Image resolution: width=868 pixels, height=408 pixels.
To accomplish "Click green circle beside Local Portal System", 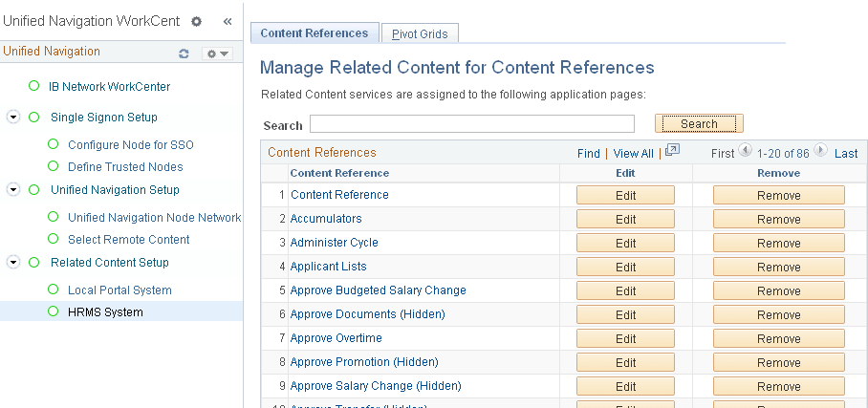I will (54, 290).
